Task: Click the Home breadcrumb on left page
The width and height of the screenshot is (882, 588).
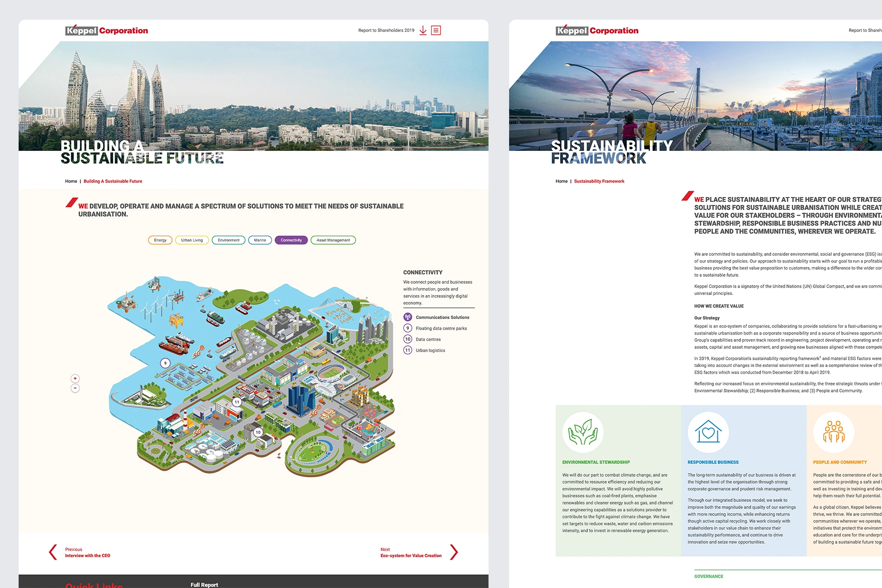Action: (71, 181)
